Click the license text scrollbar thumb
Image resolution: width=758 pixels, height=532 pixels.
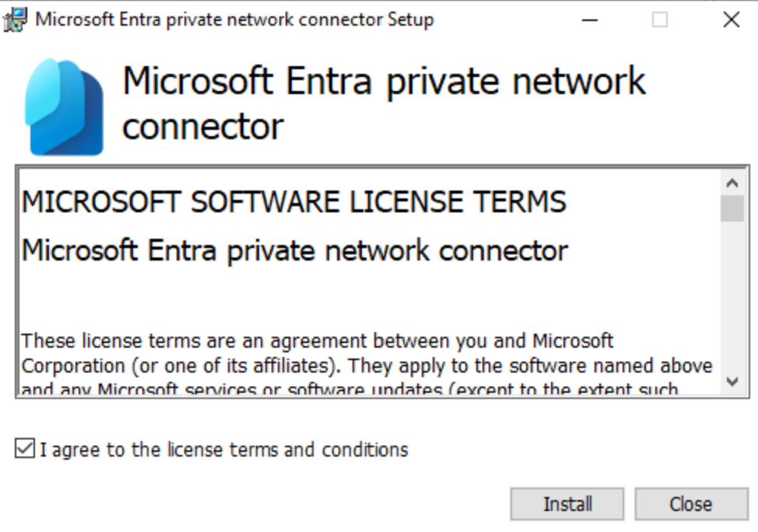732,208
